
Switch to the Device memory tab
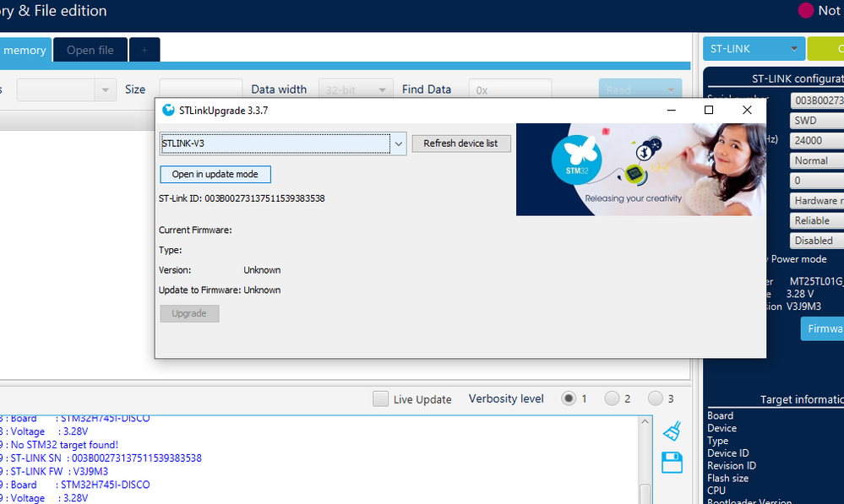(25, 50)
